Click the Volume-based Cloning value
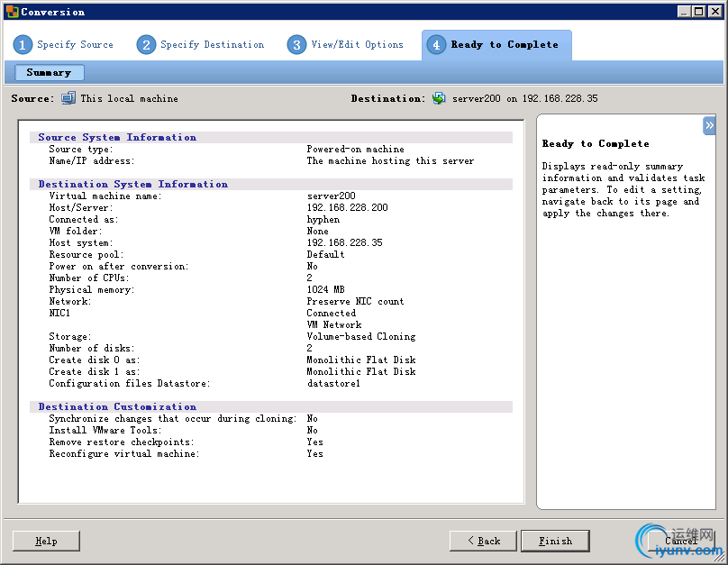This screenshot has height=565, width=728. [360, 337]
